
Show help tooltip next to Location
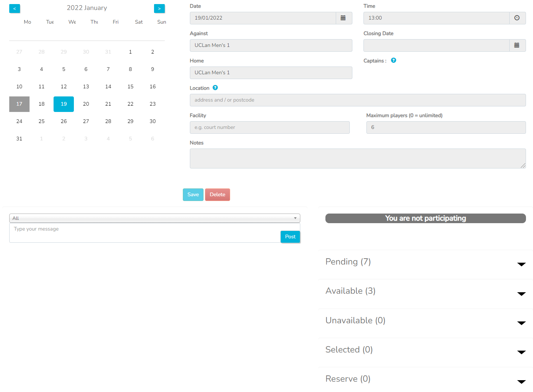click(215, 88)
